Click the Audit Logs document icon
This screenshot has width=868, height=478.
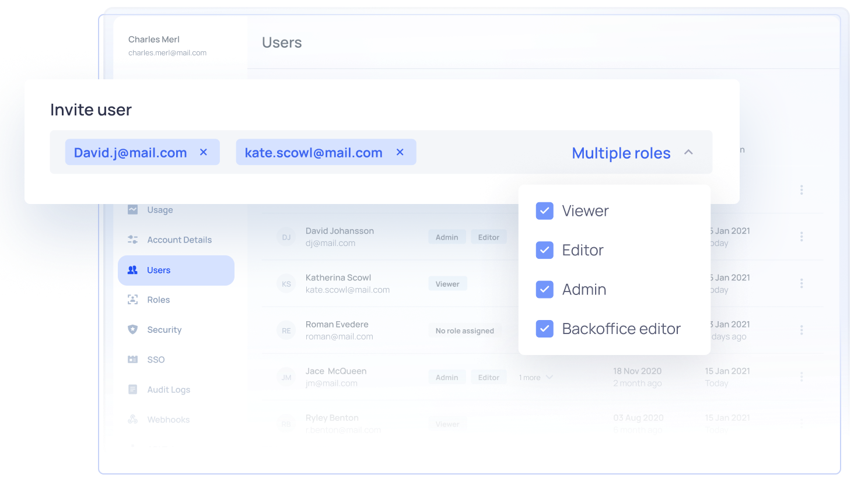point(133,389)
